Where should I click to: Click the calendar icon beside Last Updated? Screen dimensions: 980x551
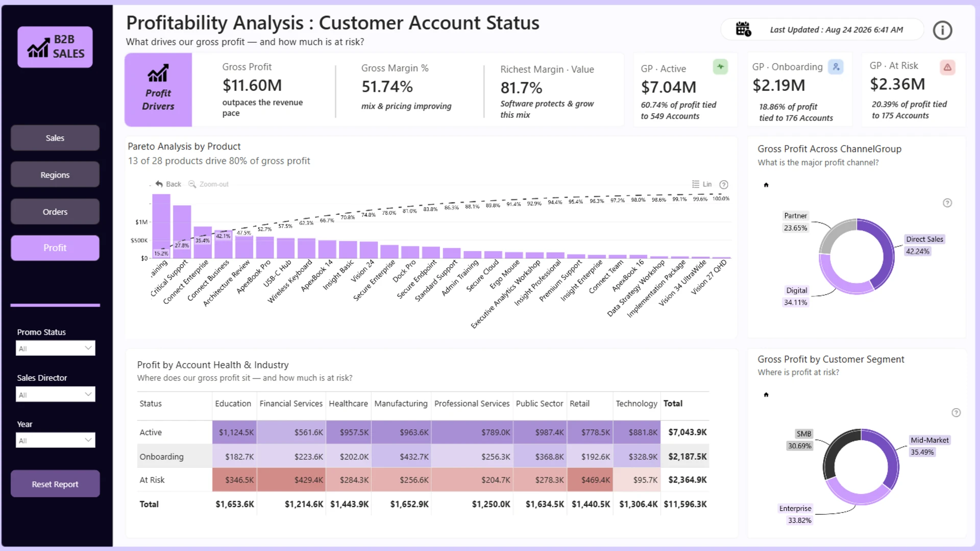tap(743, 29)
